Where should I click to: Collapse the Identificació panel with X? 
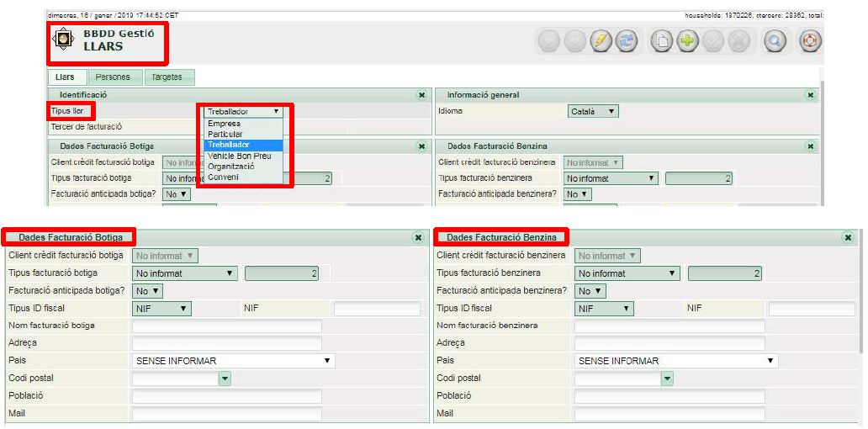click(x=421, y=95)
